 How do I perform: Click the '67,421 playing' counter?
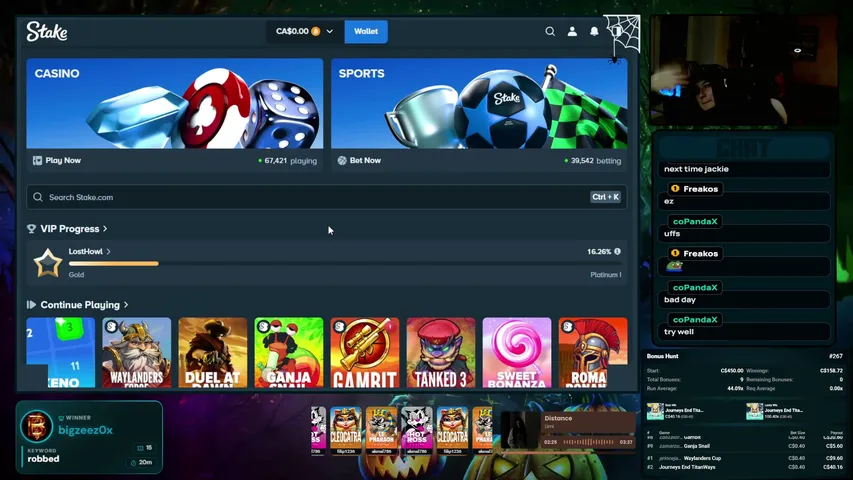[x=288, y=161]
